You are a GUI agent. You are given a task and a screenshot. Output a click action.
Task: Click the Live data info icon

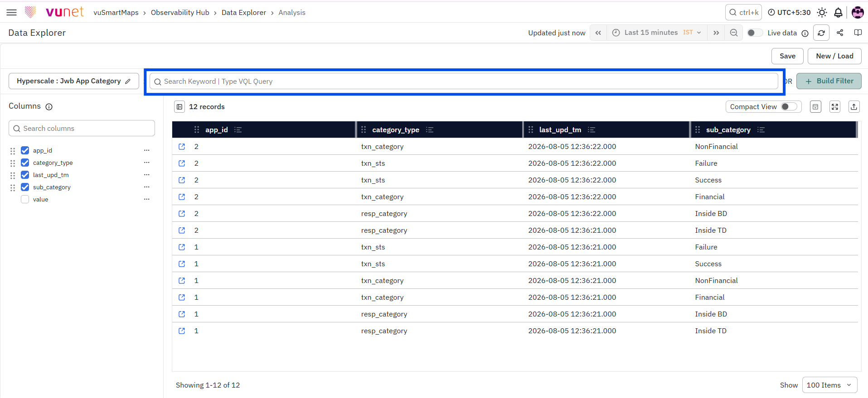805,33
